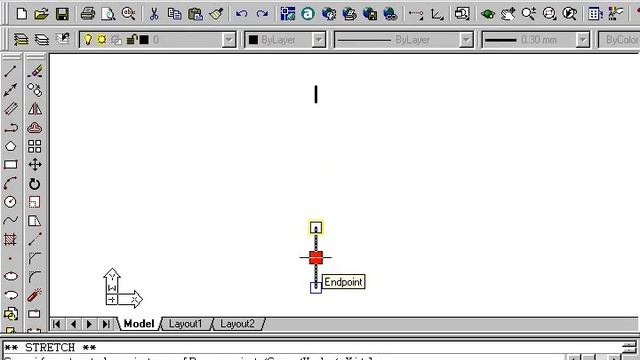
Task: Select the Scale modify tool
Action: pos(35,202)
